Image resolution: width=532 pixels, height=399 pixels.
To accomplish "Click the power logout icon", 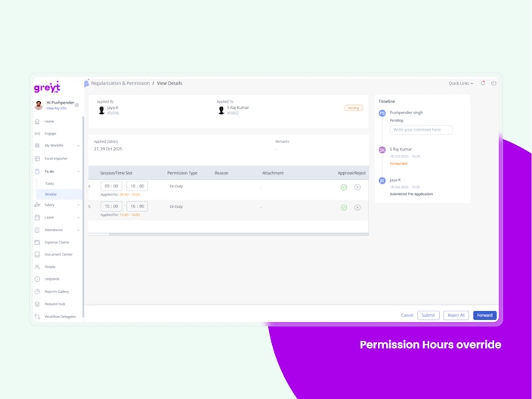I will point(493,83).
